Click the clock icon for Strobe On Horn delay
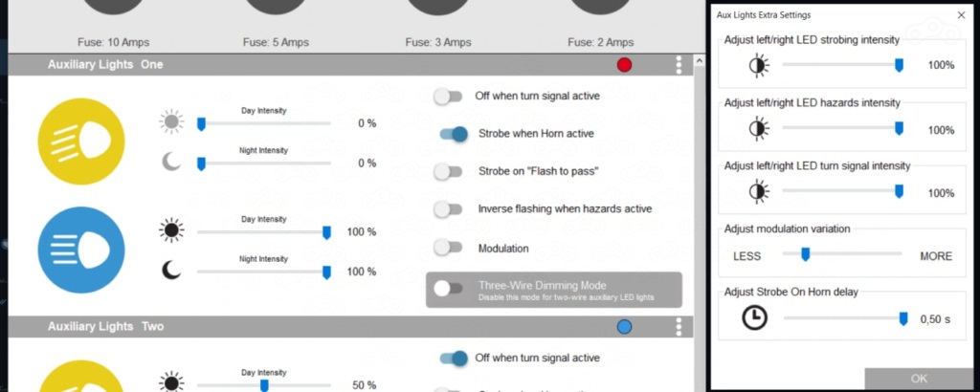Viewport: 980px width, 392px height. [x=755, y=319]
